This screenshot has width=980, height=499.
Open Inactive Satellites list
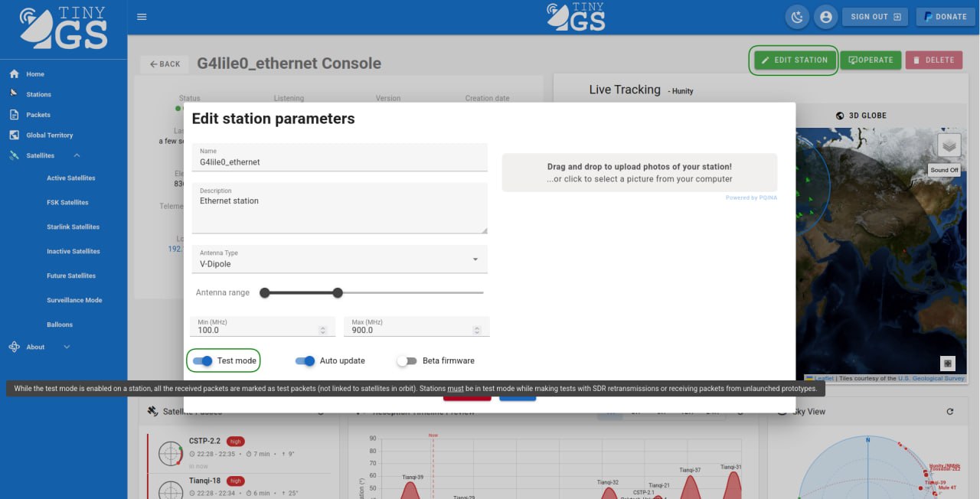73,252
